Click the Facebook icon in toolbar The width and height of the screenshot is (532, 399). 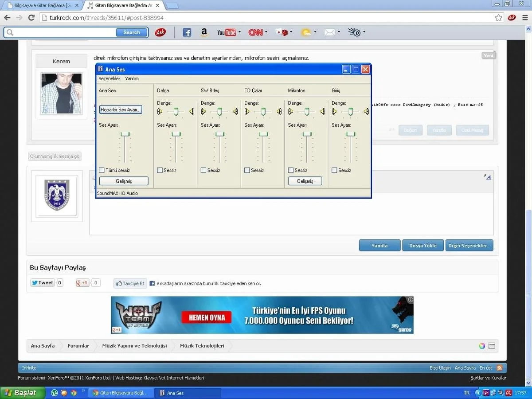(x=187, y=32)
